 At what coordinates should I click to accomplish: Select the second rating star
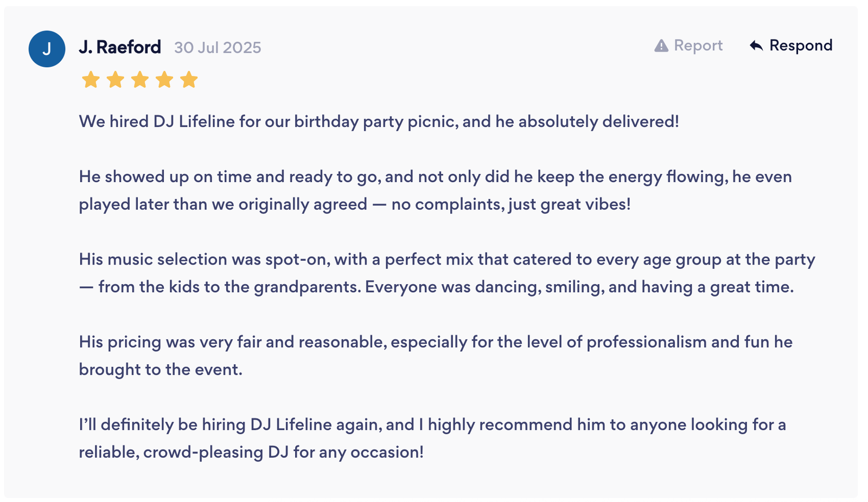[115, 80]
